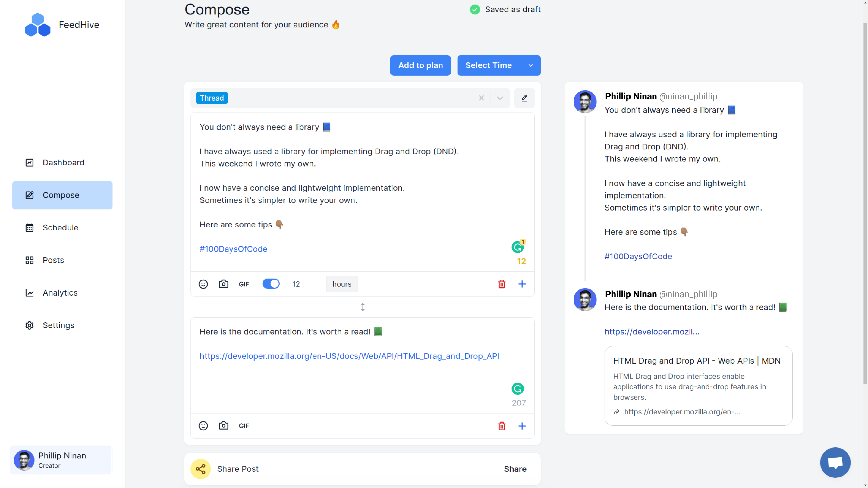Open the Dashboard page

click(x=62, y=163)
